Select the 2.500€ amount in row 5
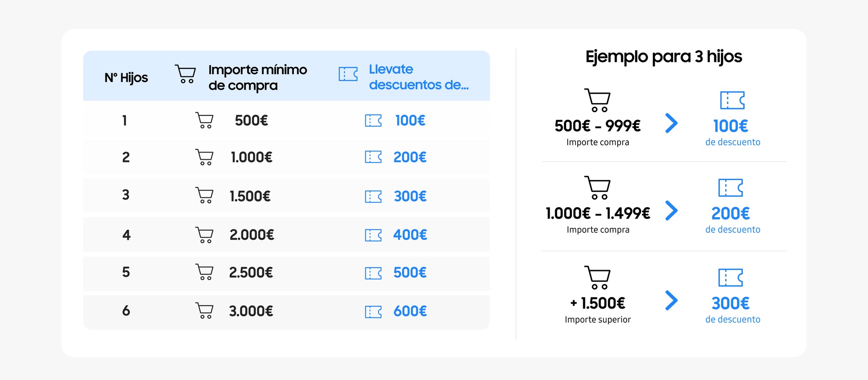868x380 pixels. click(251, 273)
